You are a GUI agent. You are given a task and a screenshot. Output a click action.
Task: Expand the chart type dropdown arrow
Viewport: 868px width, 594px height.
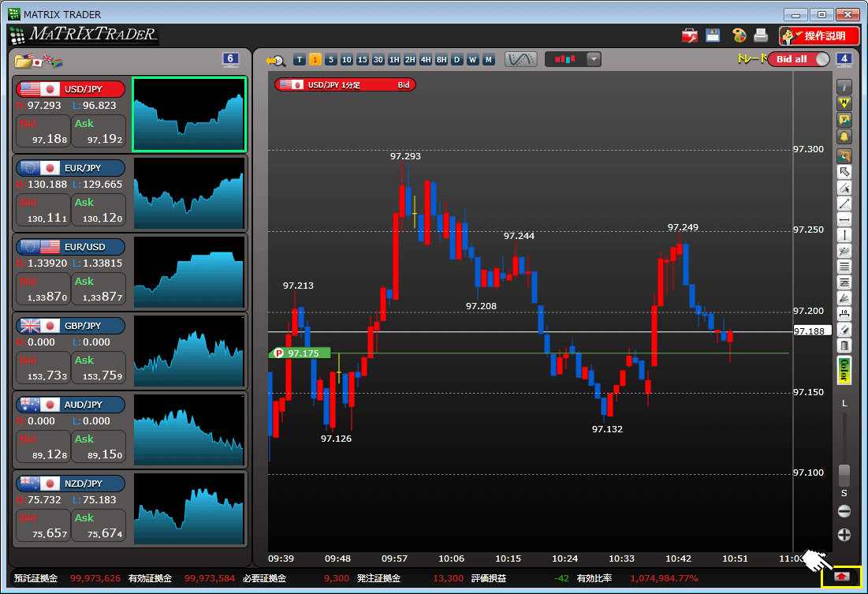(594, 59)
